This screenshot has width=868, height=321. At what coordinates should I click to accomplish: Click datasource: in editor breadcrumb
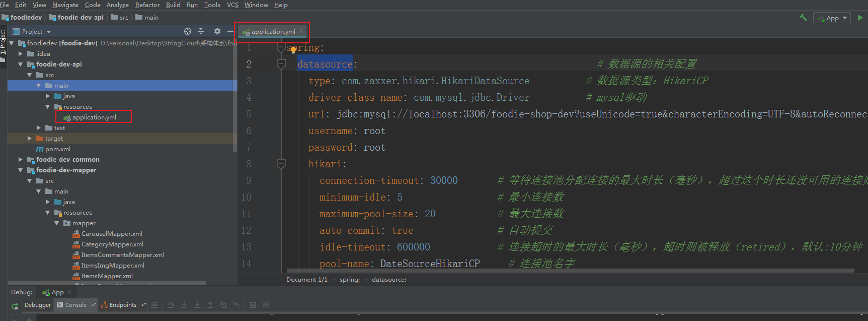click(x=389, y=279)
